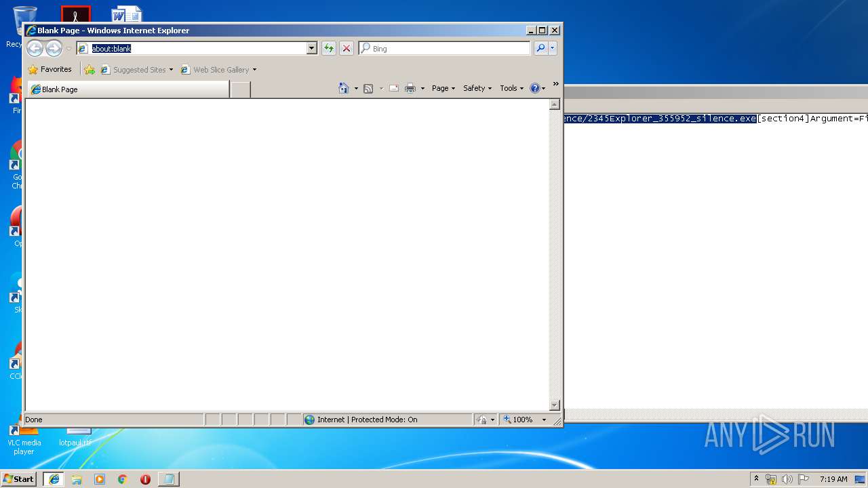Click the Action Center flag icon

point(804,479)
